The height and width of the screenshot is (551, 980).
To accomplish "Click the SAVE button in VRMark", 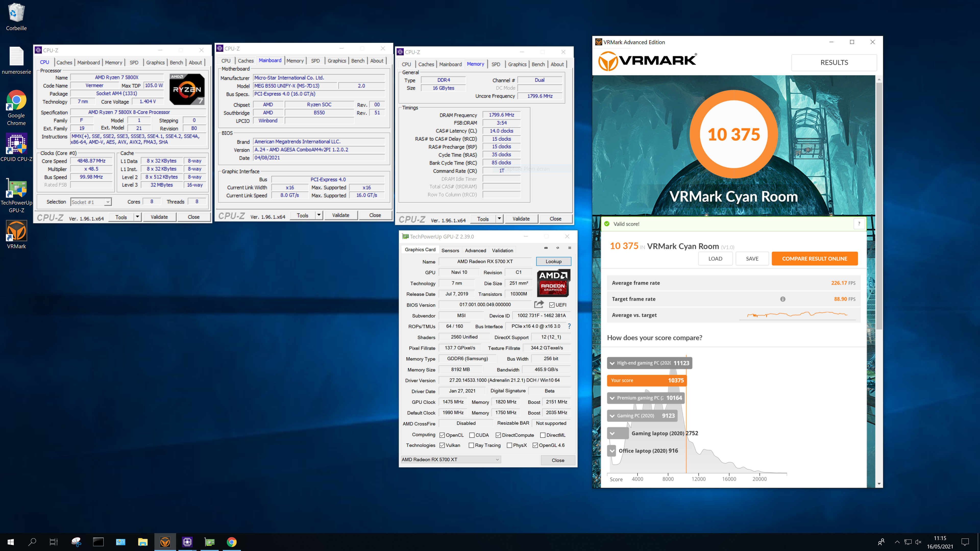I will point(752,259).
